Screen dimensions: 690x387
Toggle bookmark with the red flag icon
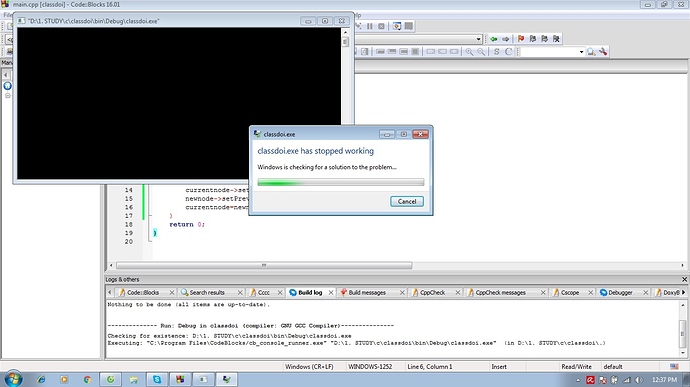click(521, 39)
